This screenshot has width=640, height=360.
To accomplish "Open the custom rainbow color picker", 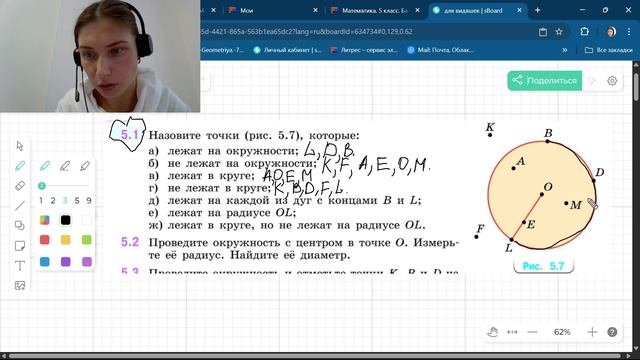I will (44, 220).
